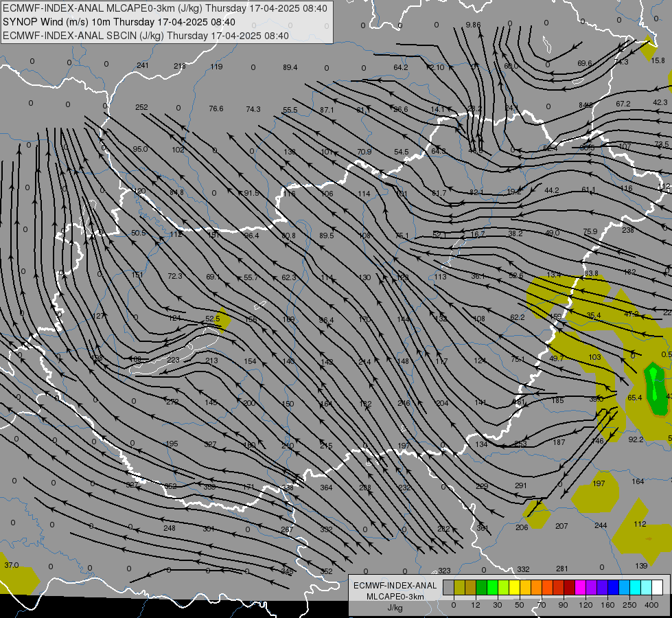The width and height of the screenshot is (672, 618).
Task: Click the map value '241' near the top
Action: pyautogui.click(x=143, y=65)
